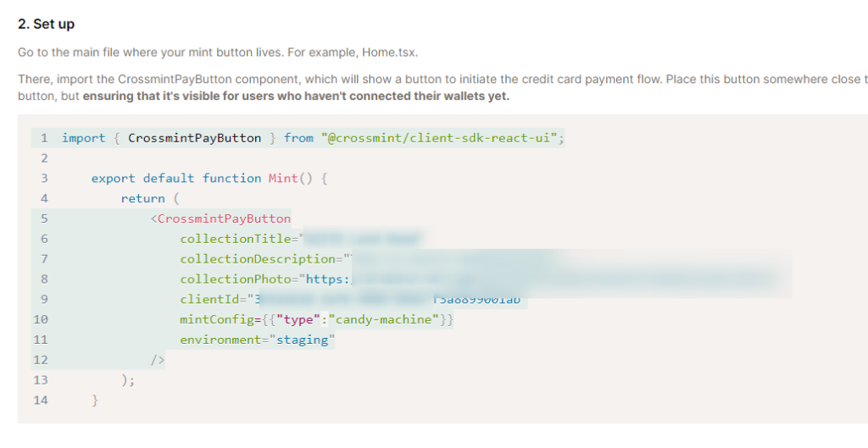
Task: Click the "collectionDescription" attribute
Action: pos(258,259)
